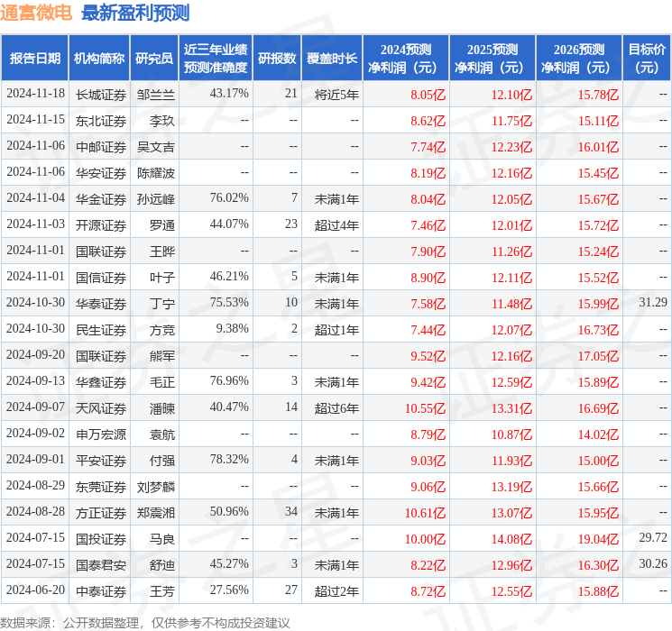Screen dimensions: 672x631
Task: Click the 2025预测净利润 column header
Action: (492, 59)
